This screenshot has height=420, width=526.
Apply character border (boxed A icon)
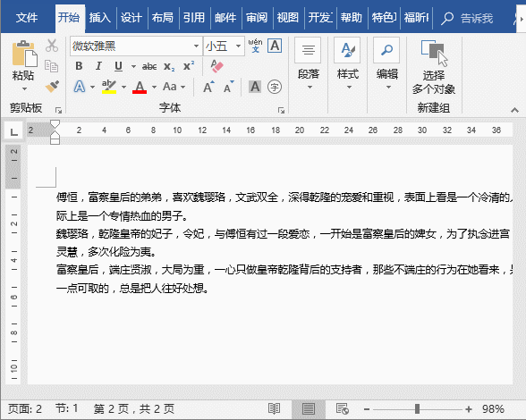click(275, 46)
